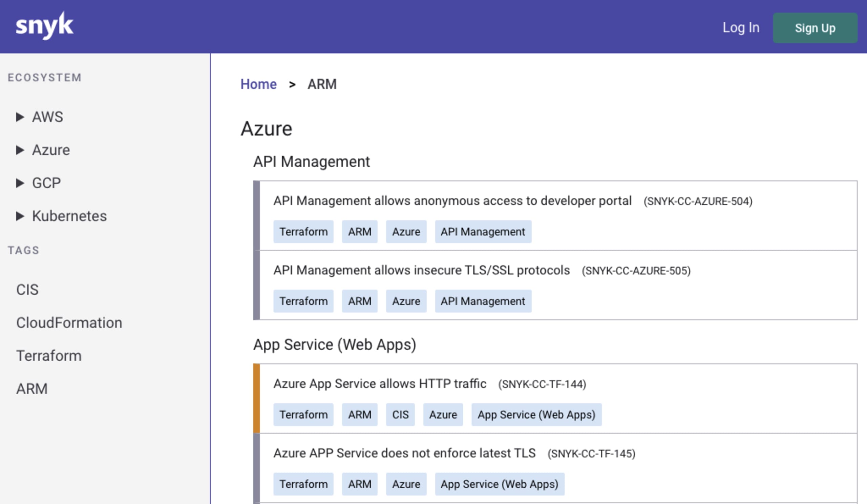This screenshot has height=504, width=867.
Task: Click ARM tag on latest TLS rule
Action: click(x=360, y=484)
